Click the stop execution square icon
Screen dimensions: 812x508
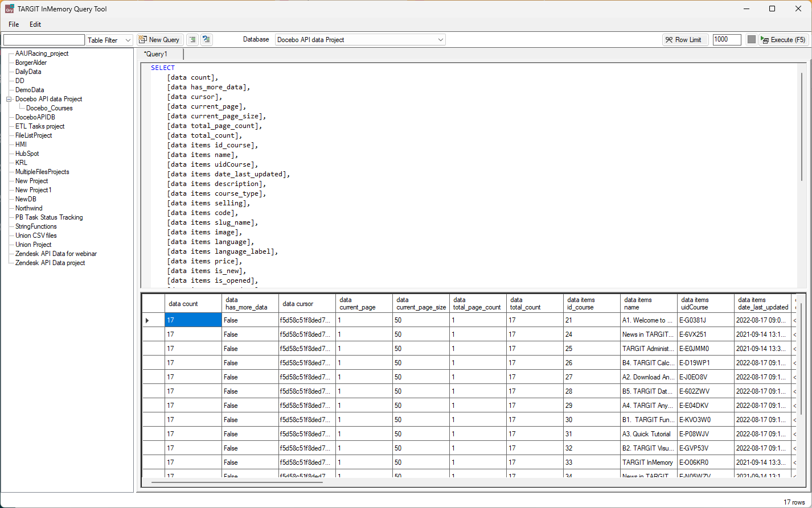coord(752,40)
